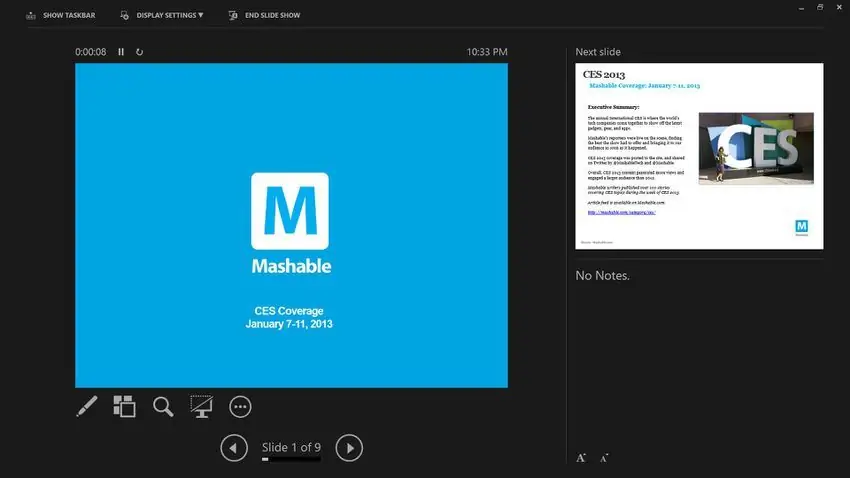850x478 pixels.
Task: Click the 'No Notes.' text area
Action: tap(602, 275)
